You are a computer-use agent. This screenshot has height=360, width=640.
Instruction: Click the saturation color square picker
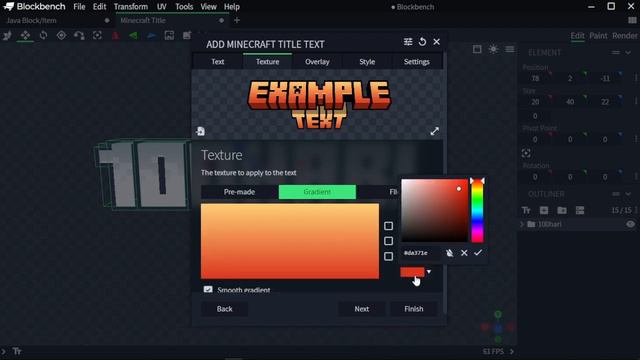pyautogui.click(x=435, y=211)
